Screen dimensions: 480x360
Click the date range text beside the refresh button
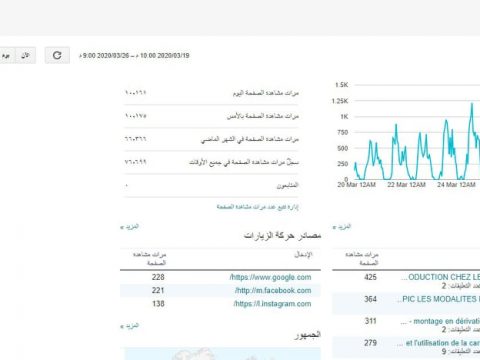point(134,56)
